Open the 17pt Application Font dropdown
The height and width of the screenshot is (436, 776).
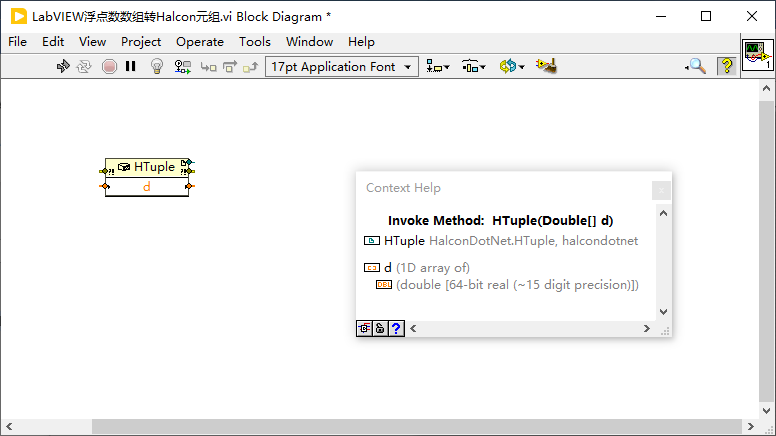(342, 66)
